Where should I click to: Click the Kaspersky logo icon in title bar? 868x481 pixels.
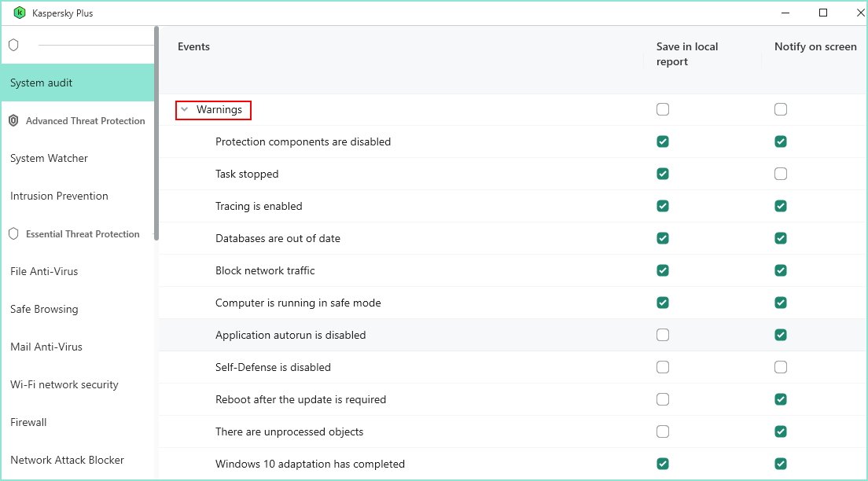[x=20, y=13]
